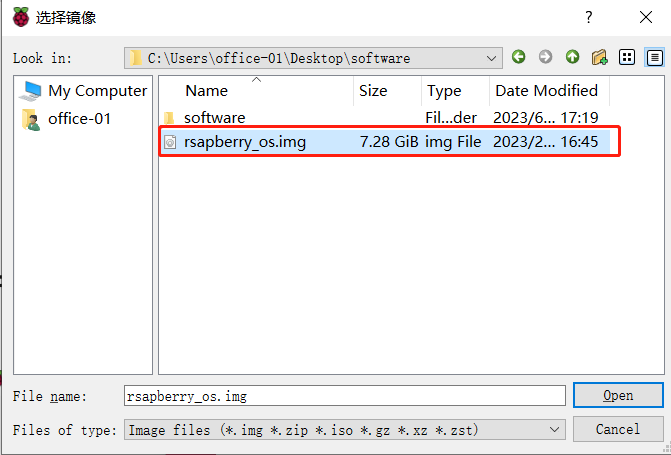Create a new folder with folder-plus icon
Viewport: 671px width, 455px height.
click(600, 57)
